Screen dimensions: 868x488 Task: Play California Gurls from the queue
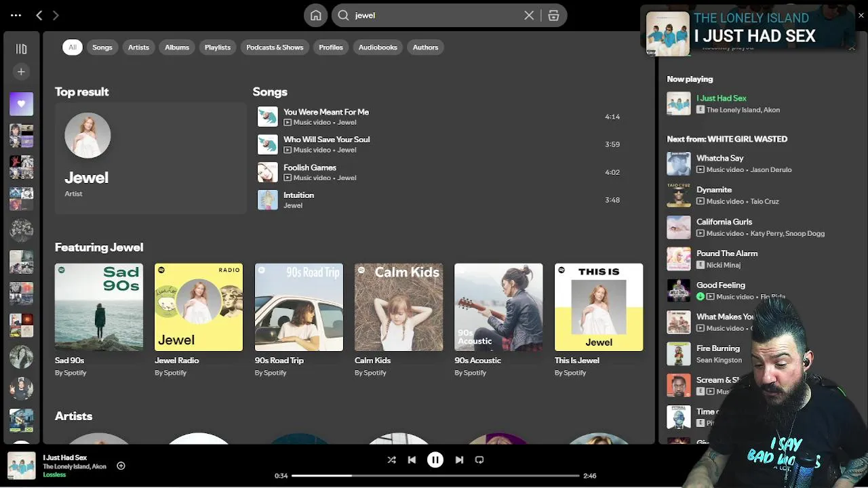724,222
